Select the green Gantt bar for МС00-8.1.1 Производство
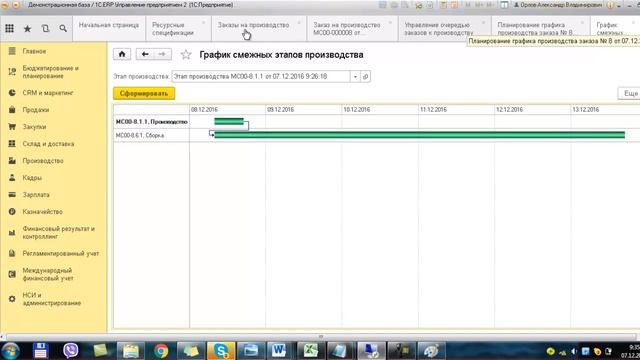 coord(229,121)
